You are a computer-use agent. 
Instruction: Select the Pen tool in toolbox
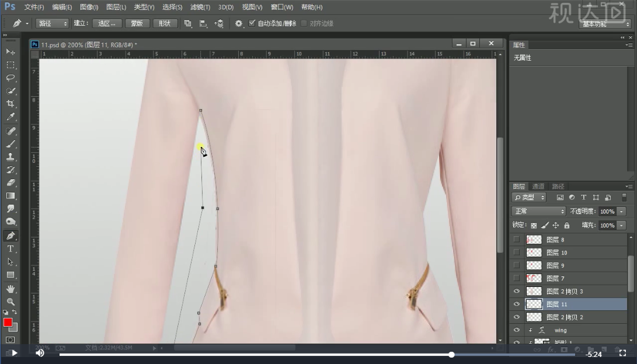[x=11, y=236]
